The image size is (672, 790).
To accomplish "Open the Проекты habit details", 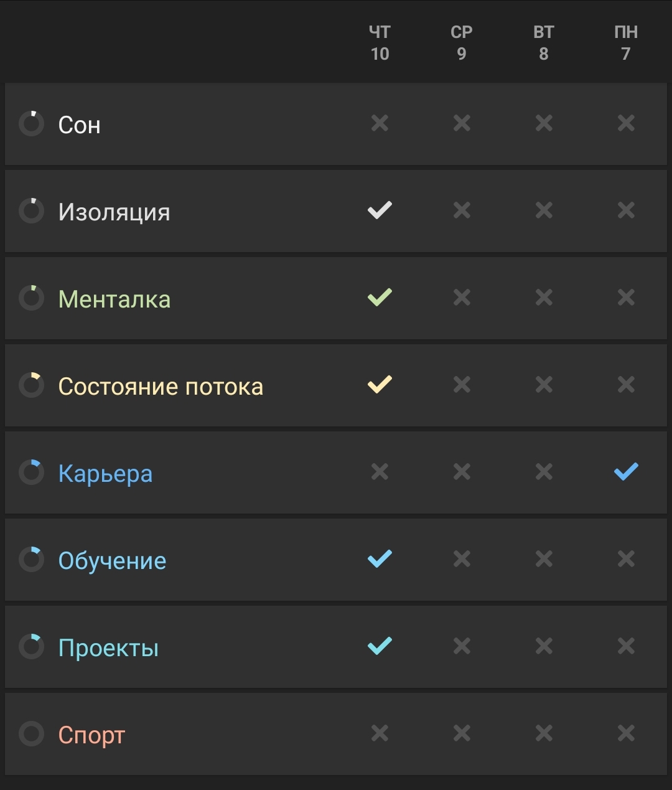I will pyautogui.click(x=108, y=648).
